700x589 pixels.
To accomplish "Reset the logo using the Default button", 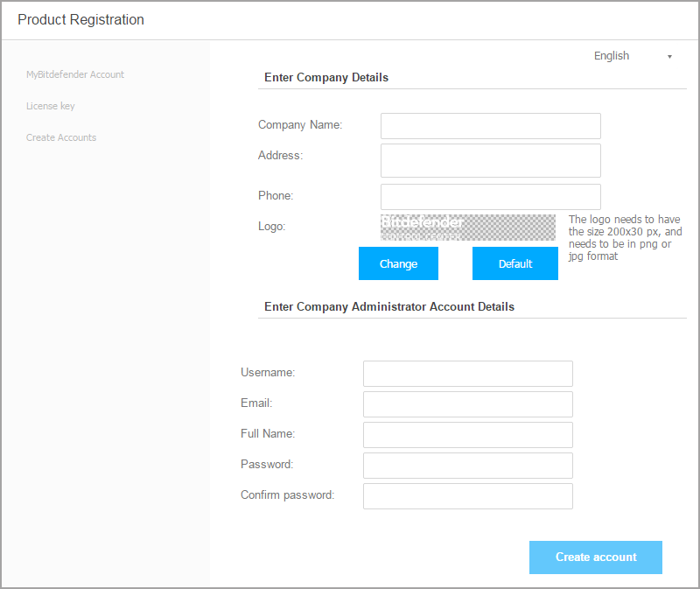I will [514, 263].
